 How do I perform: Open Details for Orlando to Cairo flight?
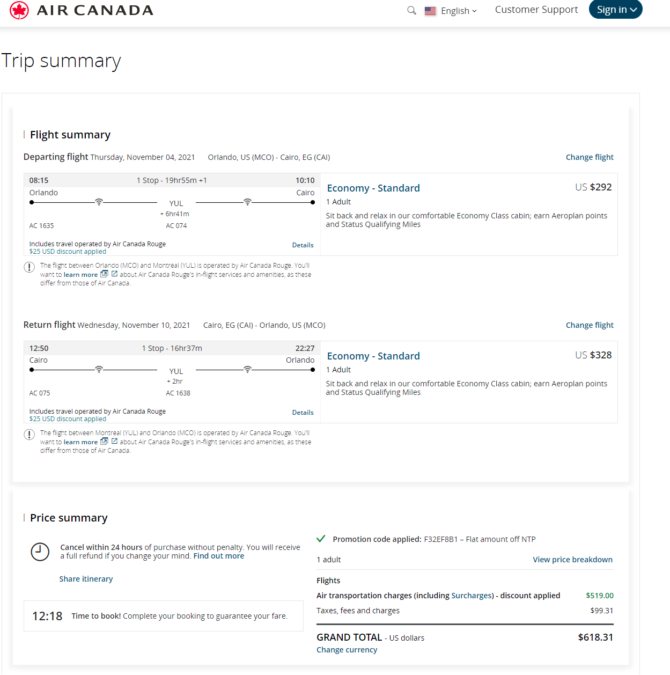pos(303,245)
